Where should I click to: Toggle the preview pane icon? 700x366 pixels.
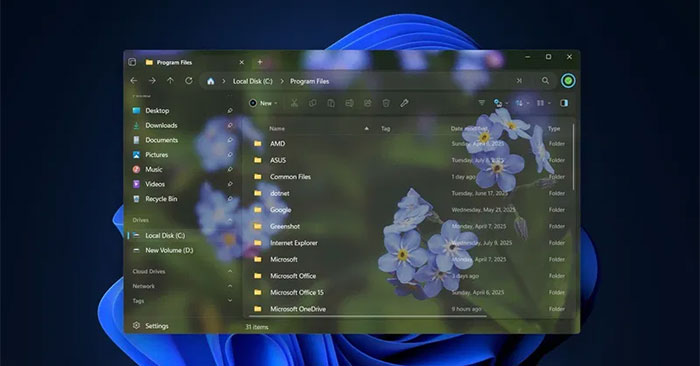coord(564,103)
